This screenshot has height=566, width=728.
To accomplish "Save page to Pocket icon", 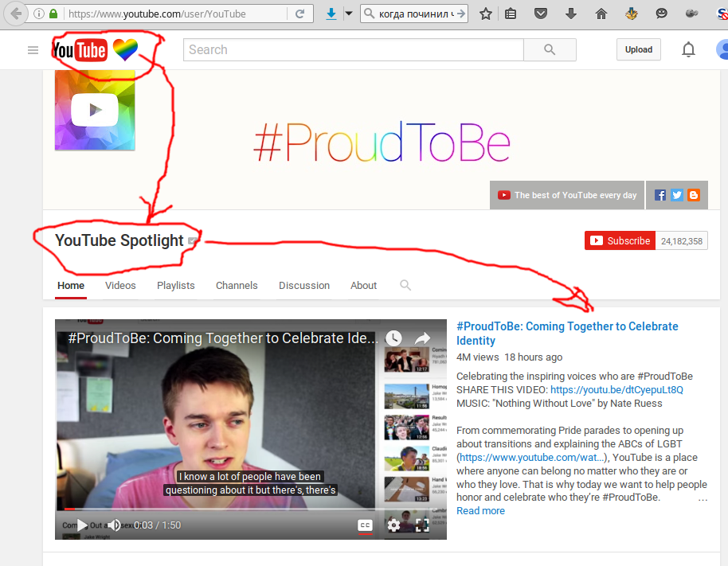I will pos(541,14).
